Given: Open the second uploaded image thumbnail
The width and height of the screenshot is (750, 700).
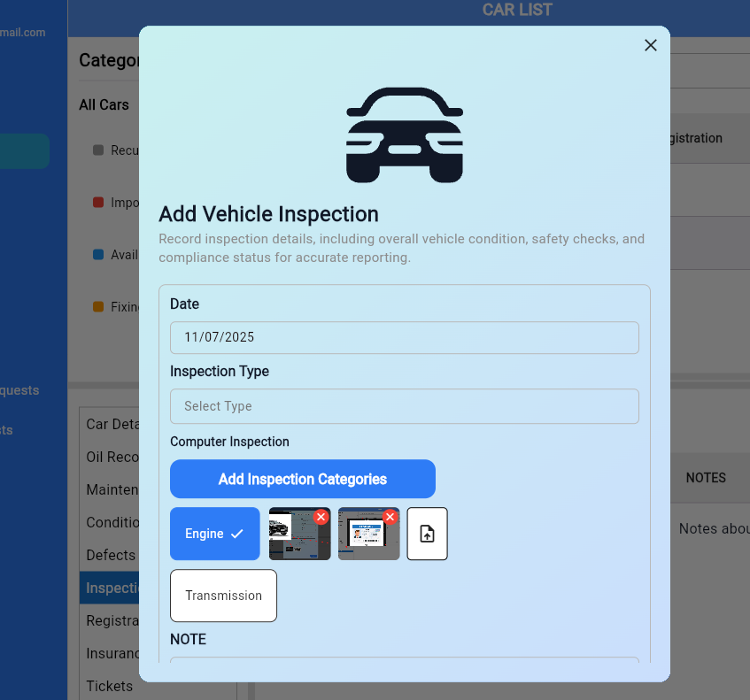Looking at the screenshot, I should pos(365,539).
